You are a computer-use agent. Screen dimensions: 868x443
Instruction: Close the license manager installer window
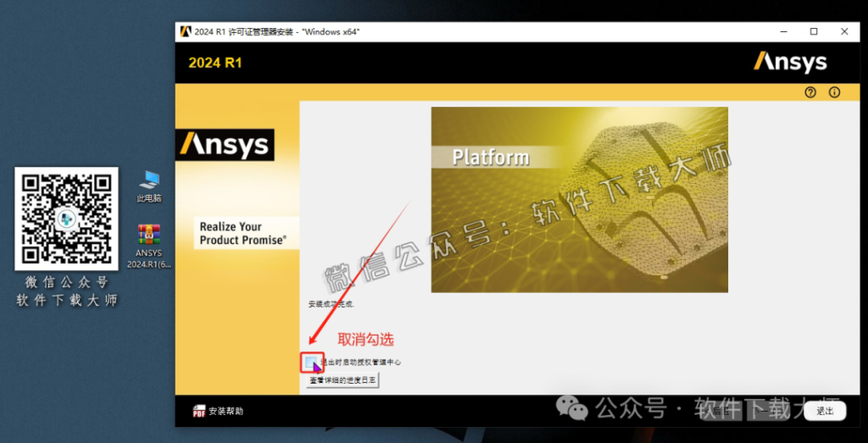point(844,31)
